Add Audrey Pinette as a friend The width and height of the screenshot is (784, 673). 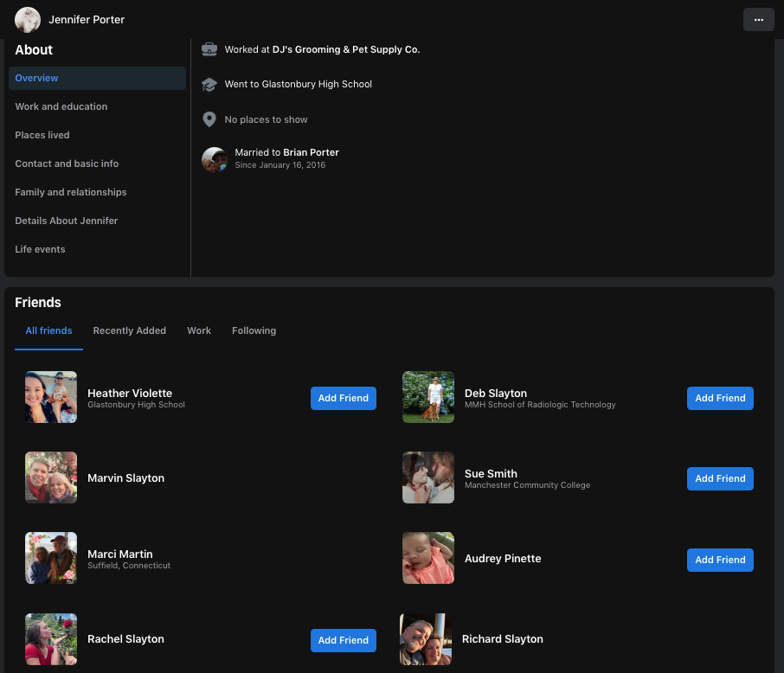pyautogui.click(x=720, y=560)
